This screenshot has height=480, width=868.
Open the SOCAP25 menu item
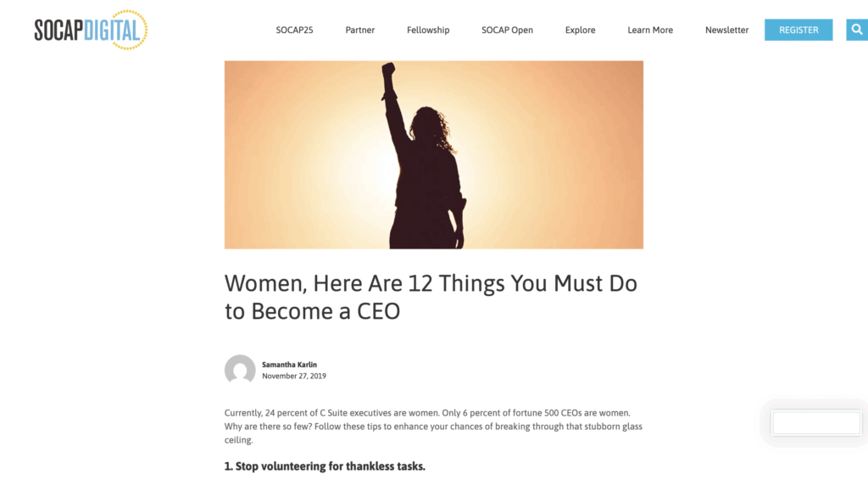coord(294,30)
